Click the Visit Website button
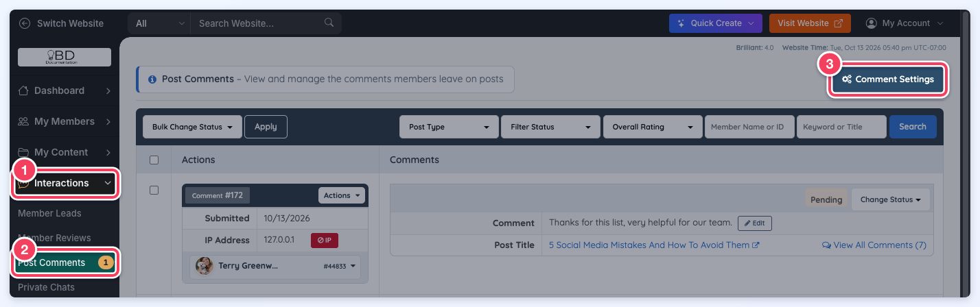 (x=810, y=23)
